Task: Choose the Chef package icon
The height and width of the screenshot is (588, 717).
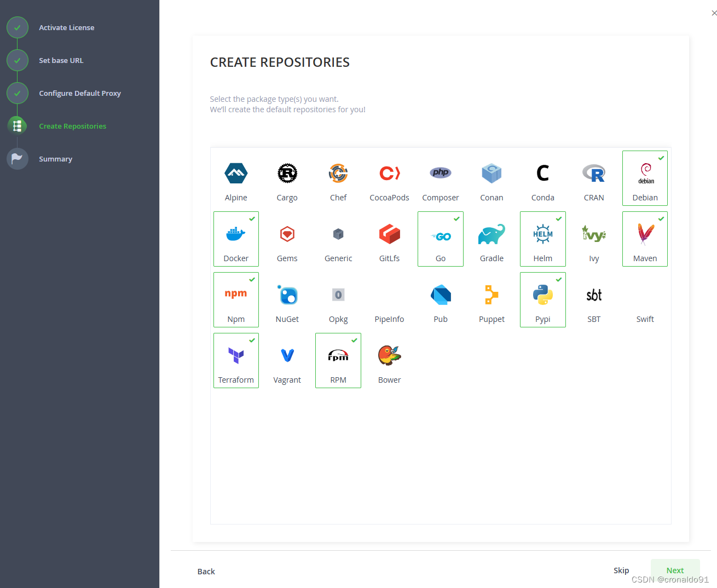Action: point(338,174)
